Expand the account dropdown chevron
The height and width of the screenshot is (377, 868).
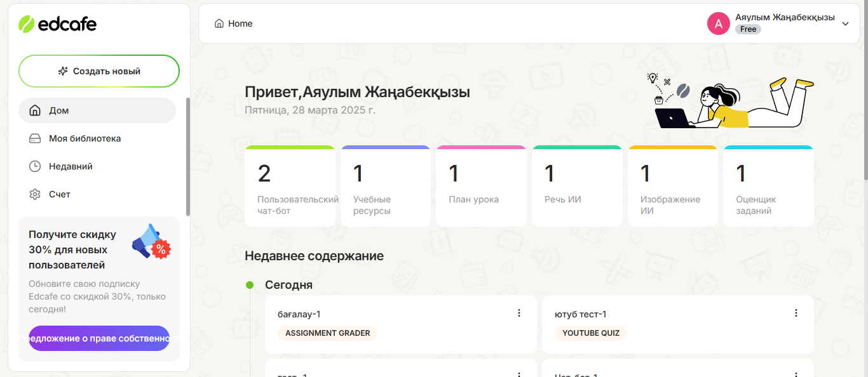845,23
